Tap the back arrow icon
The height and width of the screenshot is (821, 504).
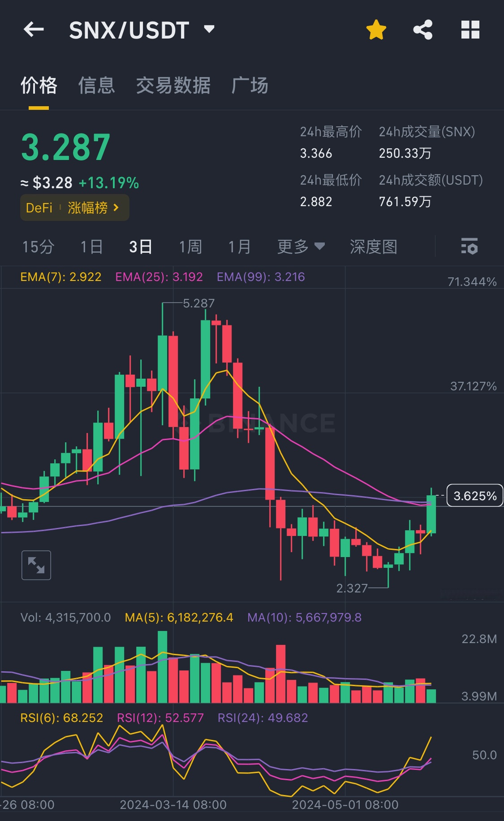point(34,30)
